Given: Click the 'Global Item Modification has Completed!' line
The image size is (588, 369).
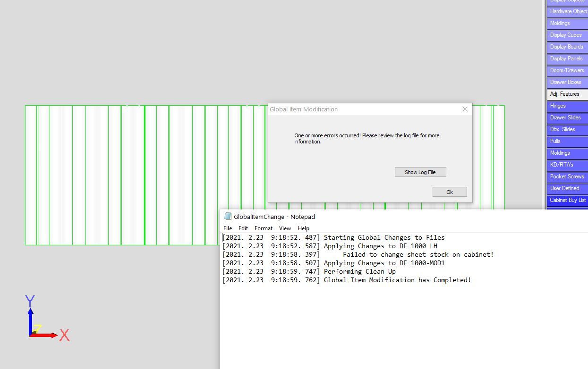Looking at the screenshot, I should (347, 280).
